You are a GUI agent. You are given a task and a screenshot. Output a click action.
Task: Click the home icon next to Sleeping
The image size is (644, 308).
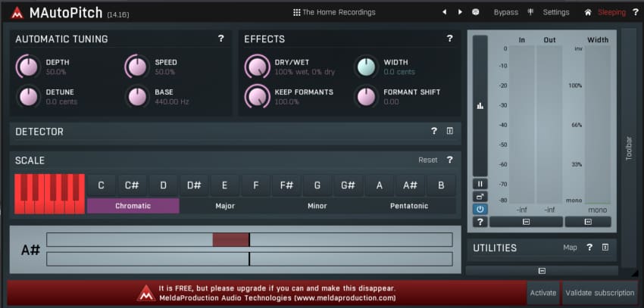click(587, 12)
